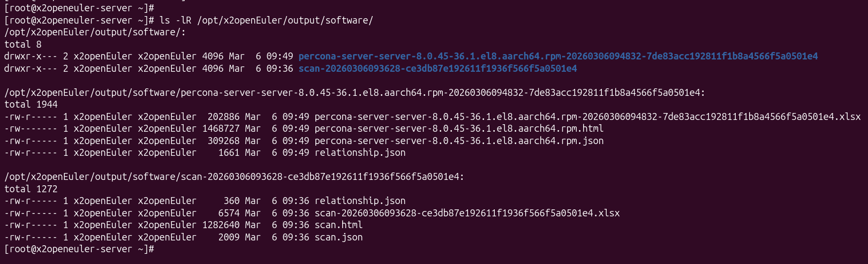
Task: Click the "total 1944" line
Action: click(x=31, y=104)
